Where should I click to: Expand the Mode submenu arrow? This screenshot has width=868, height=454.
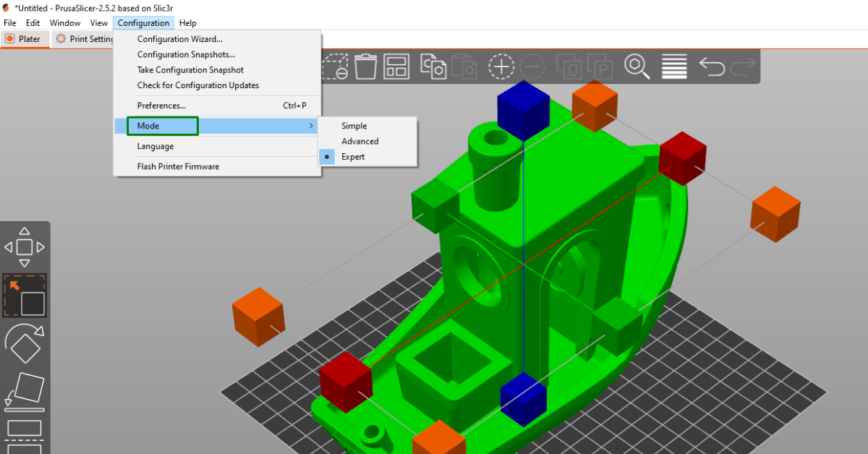pyautogui.click(x=311, y=126)
